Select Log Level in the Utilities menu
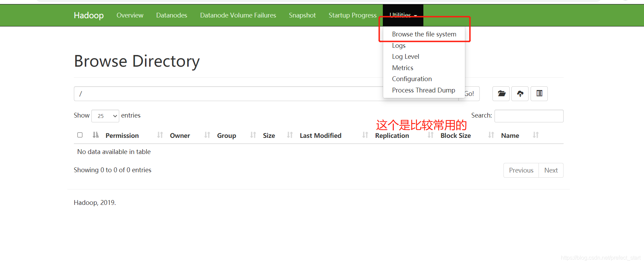 tap(406, 56)
